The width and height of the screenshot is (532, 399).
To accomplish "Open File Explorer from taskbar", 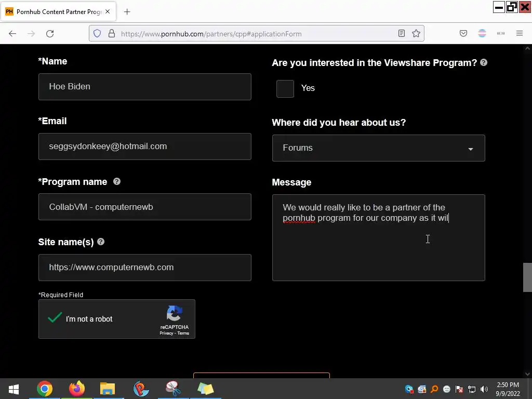I will coord(108,389).
